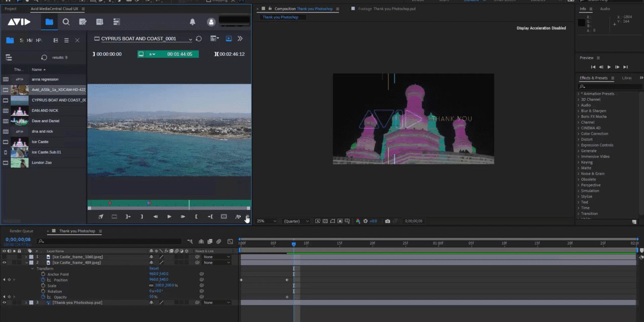644x322 pixels.
Task: Hide the Ice Castle_frame_489.jpeg layer
Action: pos(4,263)
